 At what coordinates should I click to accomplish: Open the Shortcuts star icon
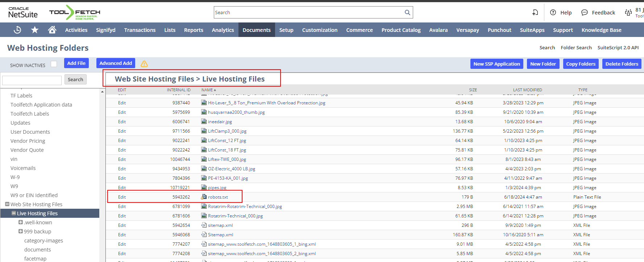35,30
